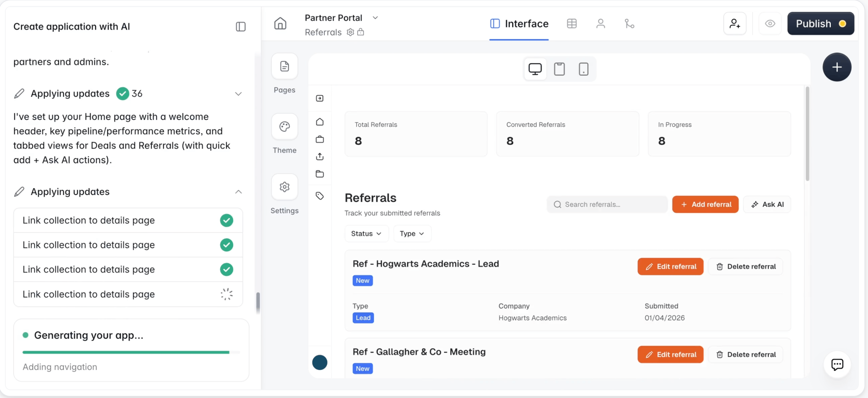868x398 pixels.
Task: Select the upload share icon in app nav
Action: click(320, 157)
